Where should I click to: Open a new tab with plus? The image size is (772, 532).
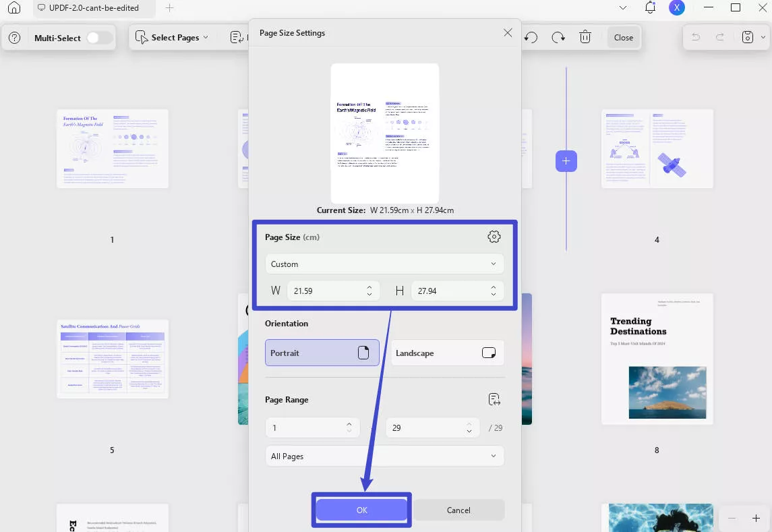169,8
